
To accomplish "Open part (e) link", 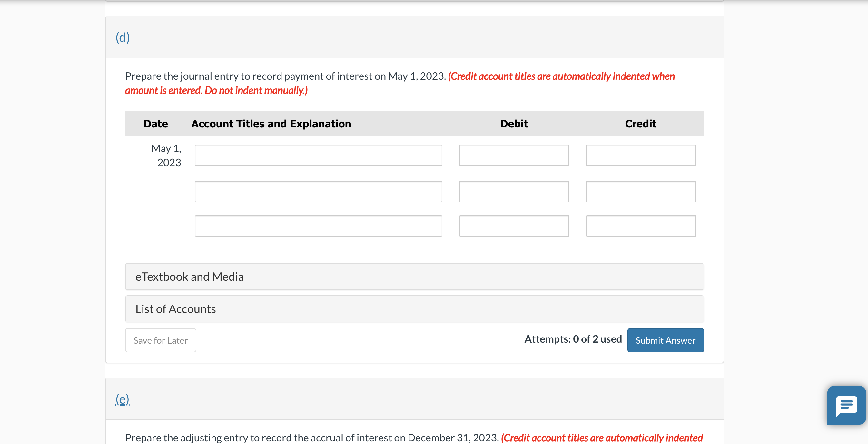I will coord(123,399).
